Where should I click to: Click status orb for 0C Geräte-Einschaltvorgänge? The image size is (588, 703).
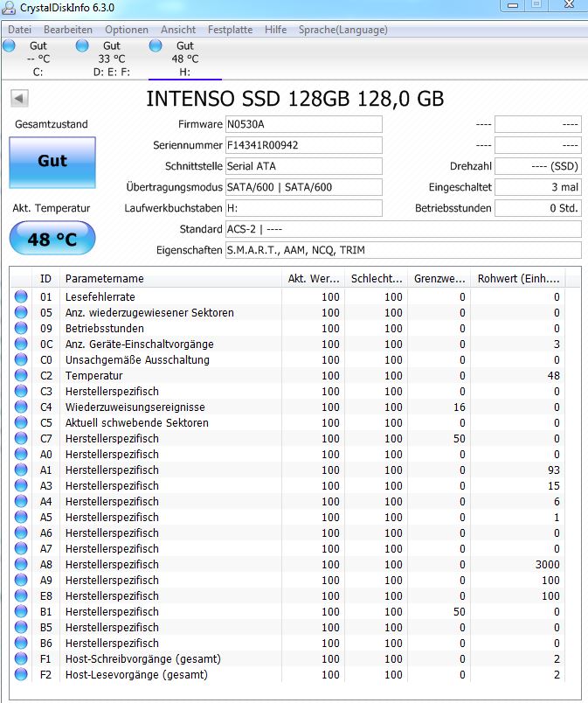coord(21,344)
